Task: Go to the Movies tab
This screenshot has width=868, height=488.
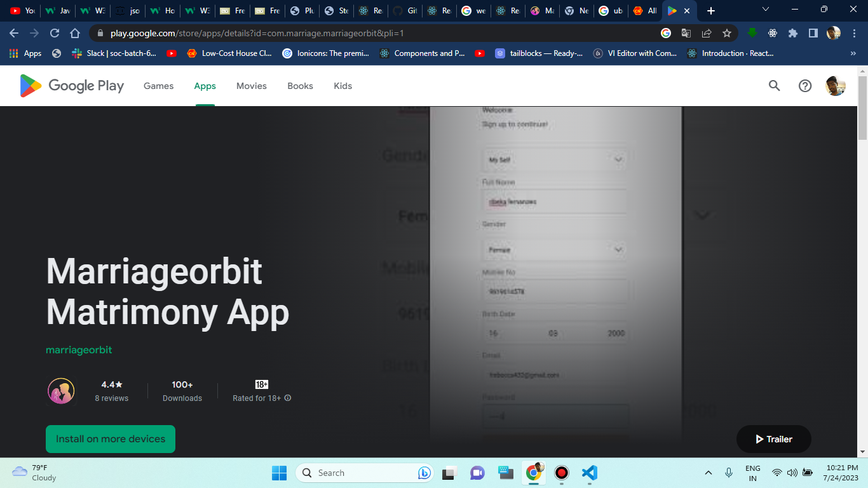Action: 252,86
